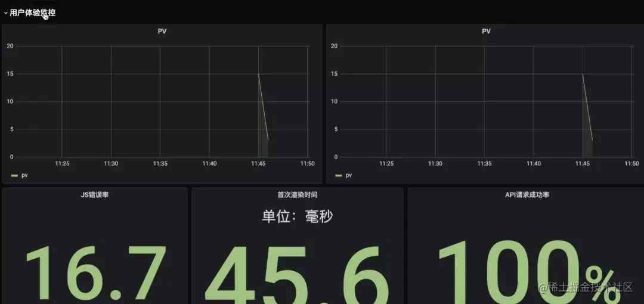
Task: Click 11:45 axis label in left PV chart
Action: point(258,163)
